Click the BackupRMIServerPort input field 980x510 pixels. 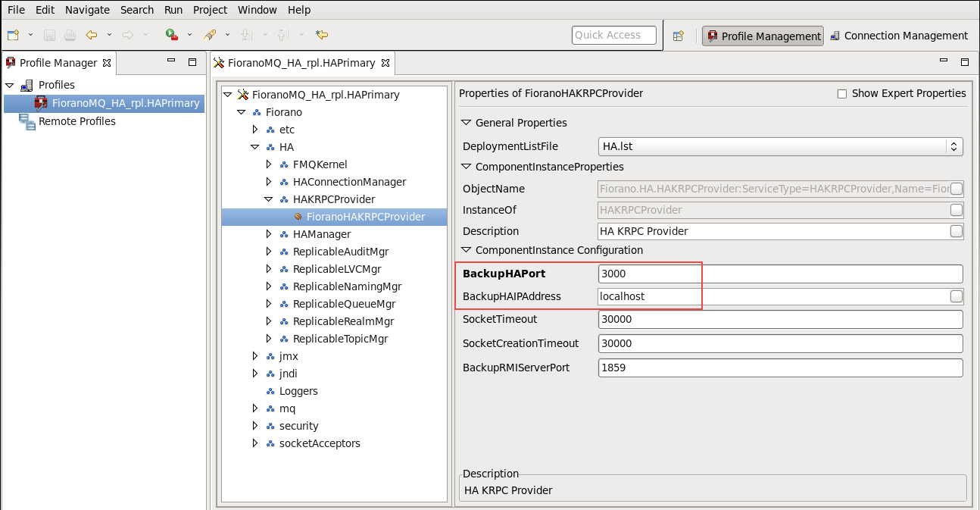(x=780, y=368)
